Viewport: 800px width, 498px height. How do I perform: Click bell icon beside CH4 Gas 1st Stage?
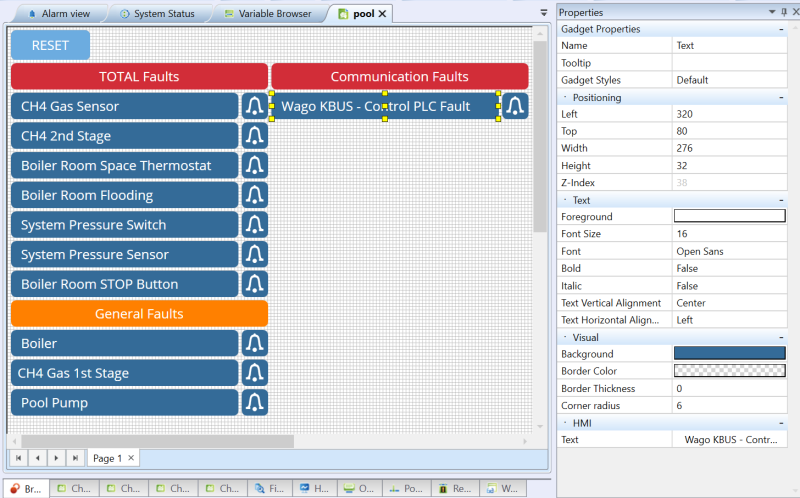pos(255,373)
